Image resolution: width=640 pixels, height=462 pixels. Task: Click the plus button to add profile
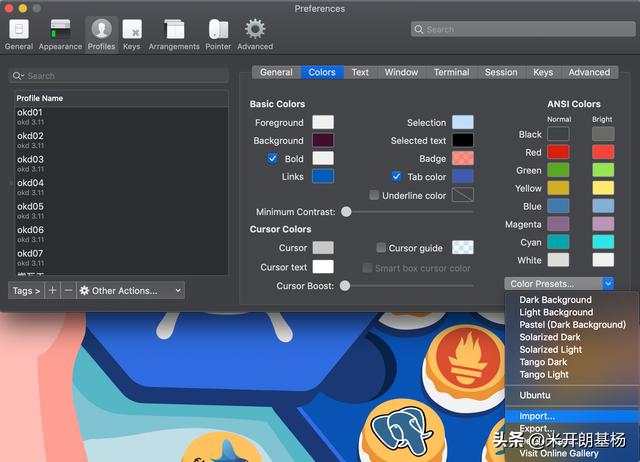pyautogui.click(x=52, y=291)
